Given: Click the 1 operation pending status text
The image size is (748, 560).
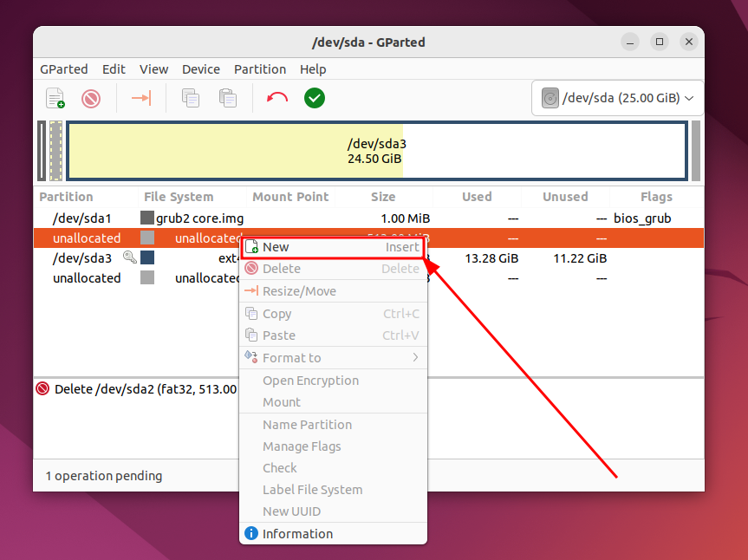Looking at the screenshot, I should [103, 476].
